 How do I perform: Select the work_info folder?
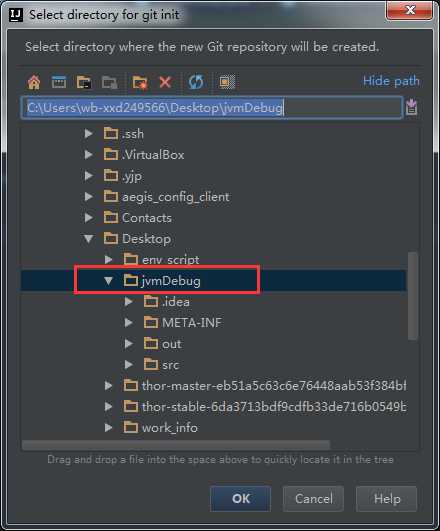pos(161,428)
